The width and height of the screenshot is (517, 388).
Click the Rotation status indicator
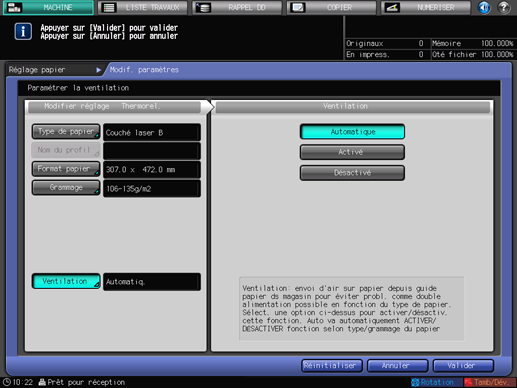pyautogui.click(x=433, y=382)
